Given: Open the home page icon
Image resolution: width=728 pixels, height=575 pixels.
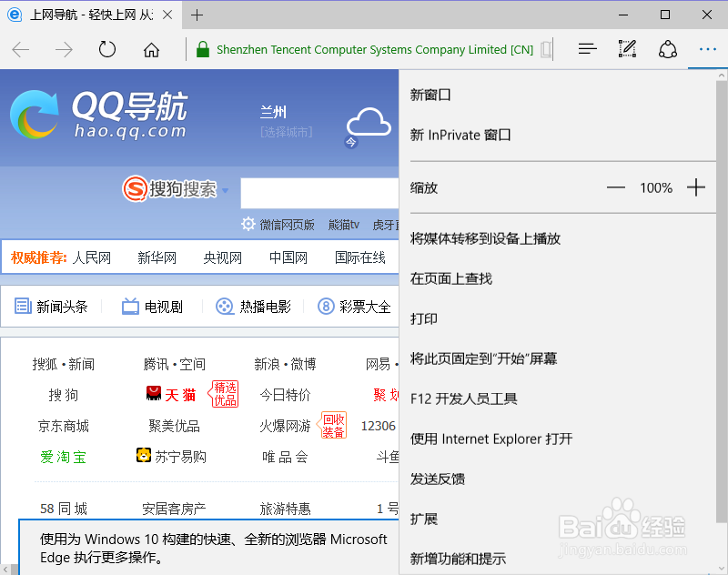Looking at the screenshot, I should pyautogui.click(x=151, y=49).
